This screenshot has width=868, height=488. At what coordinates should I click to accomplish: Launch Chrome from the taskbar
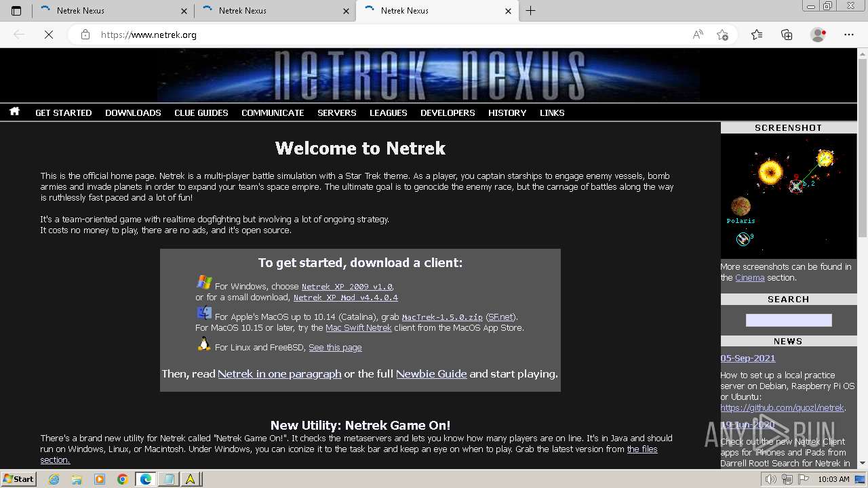click(x=123, y=479)
